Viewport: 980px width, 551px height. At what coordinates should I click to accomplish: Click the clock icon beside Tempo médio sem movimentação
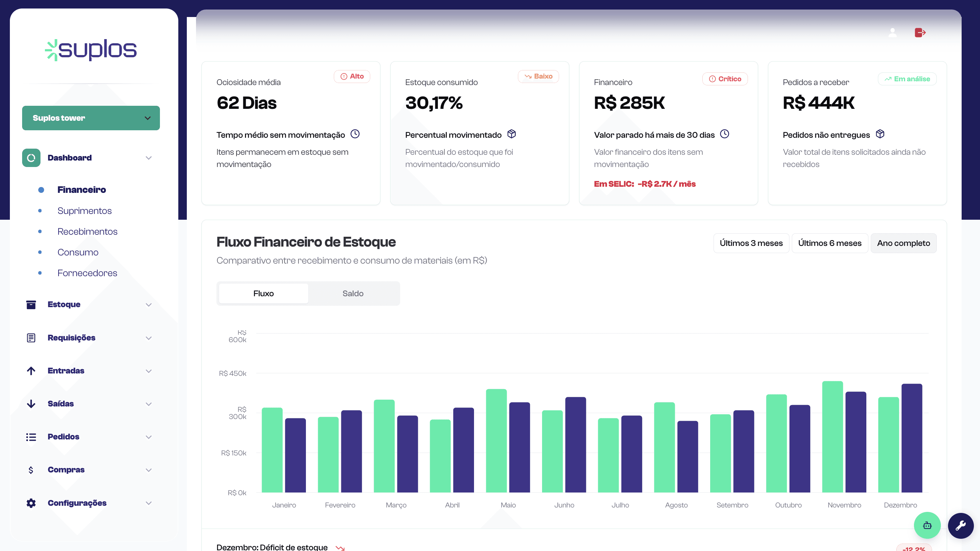coord(355,134)
